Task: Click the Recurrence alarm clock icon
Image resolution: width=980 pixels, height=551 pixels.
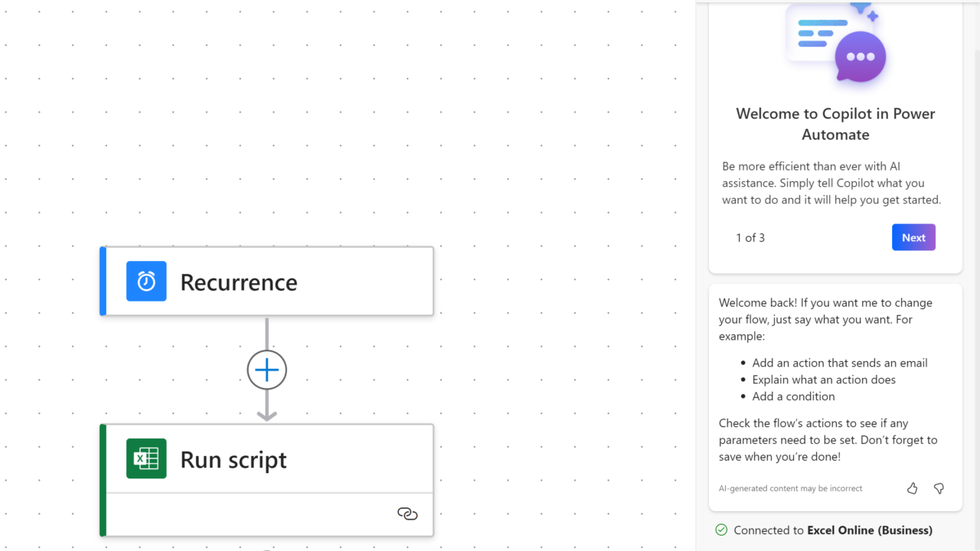Action: coord(146,282)
